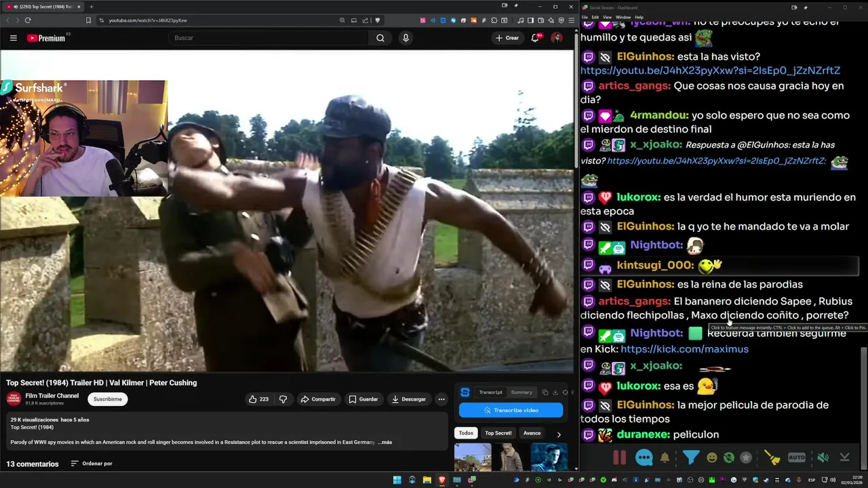Open YouTube account avatar menu
Image resolution: width=868 pixels, height=488 pixels.
[x=557, y=38]
